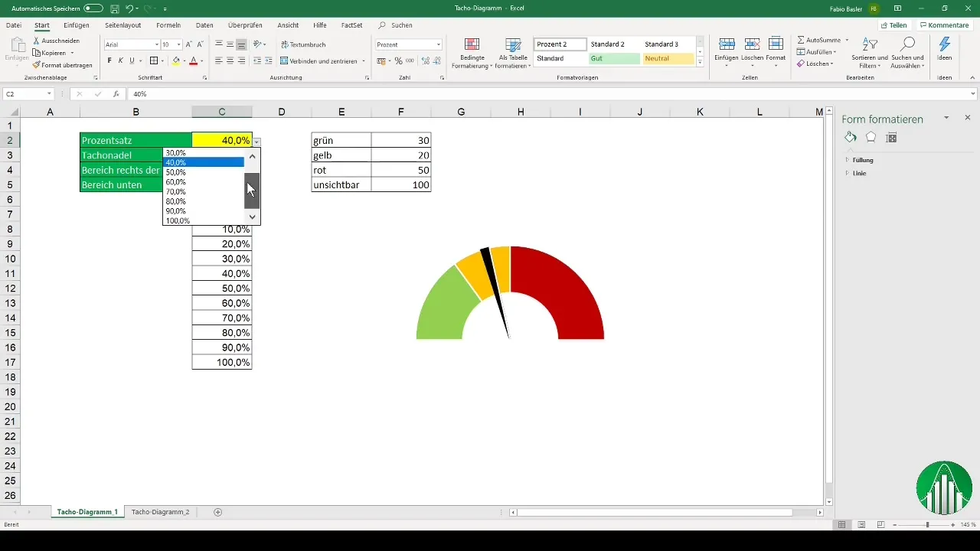The height and width of the screenshot is (551, 980).
Task: Increase font size with larger A
Action: pos(188,44)
